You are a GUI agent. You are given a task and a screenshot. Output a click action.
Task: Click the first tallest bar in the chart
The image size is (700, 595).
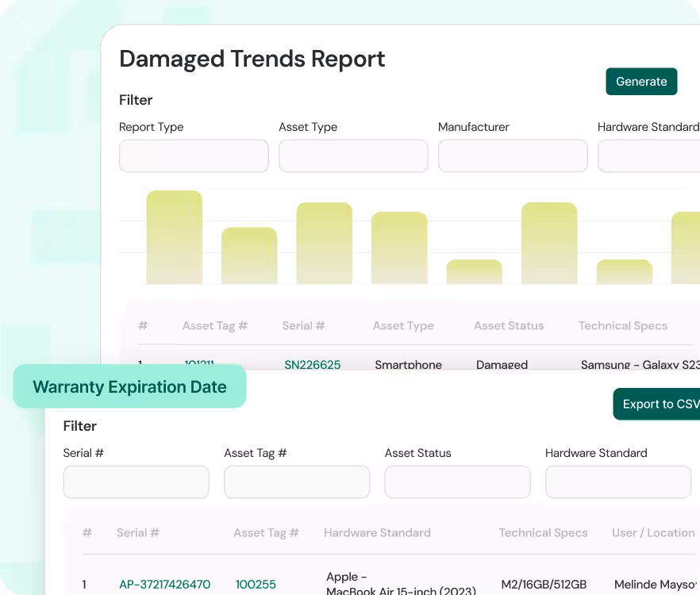[174, 238]
